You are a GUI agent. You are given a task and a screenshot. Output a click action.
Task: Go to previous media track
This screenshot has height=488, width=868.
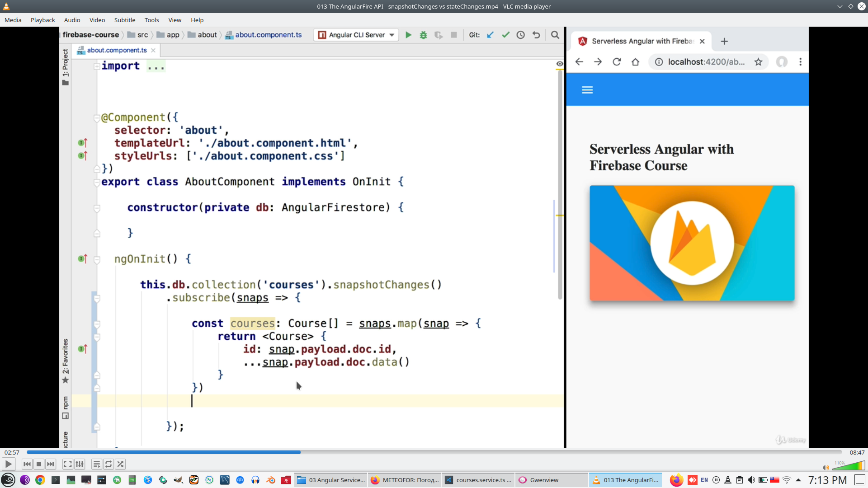click(27, 464)
